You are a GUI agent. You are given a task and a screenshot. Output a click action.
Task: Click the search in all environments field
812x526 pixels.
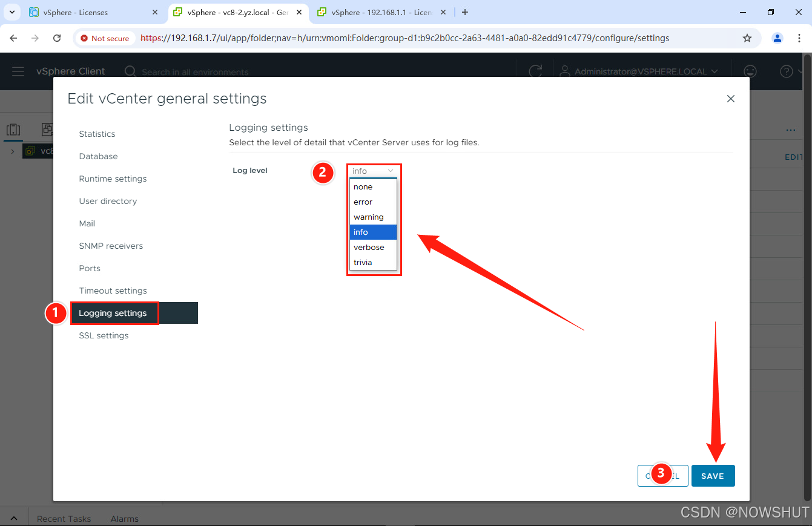pyautogui.click(x=195, y=71)
